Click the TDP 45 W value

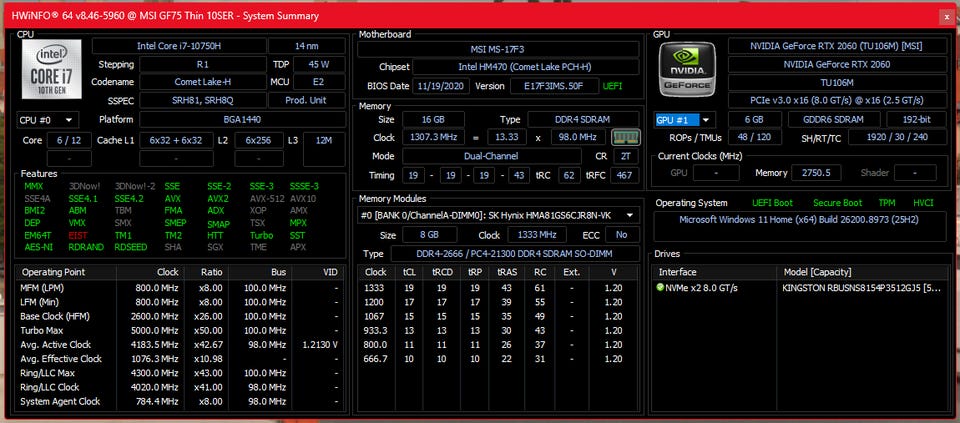point(320,64)
